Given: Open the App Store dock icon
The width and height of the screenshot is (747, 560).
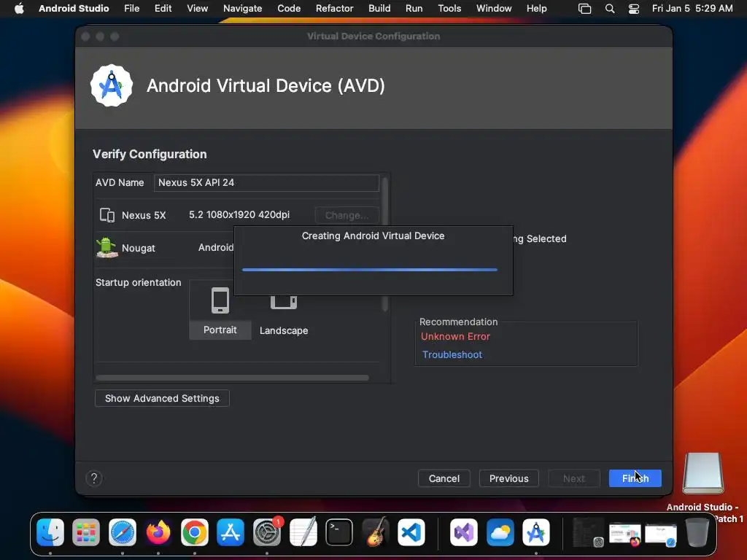Looking at the screenshot, I should 231,532.
